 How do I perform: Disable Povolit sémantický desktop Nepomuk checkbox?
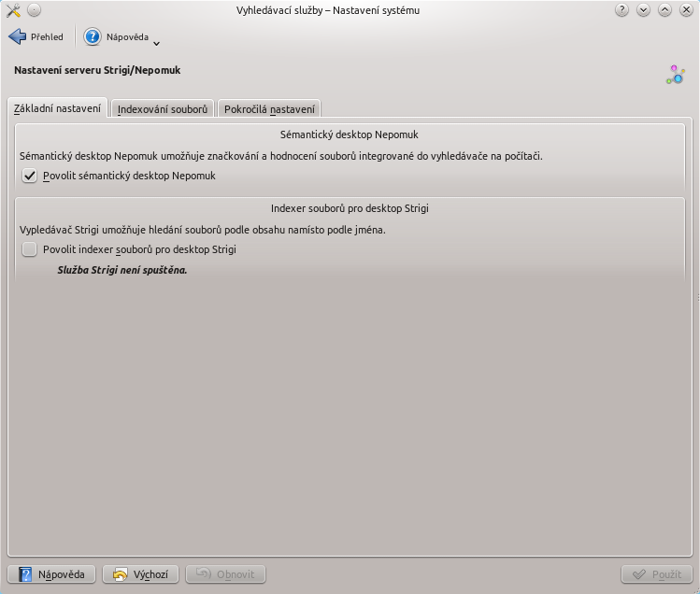30,176
